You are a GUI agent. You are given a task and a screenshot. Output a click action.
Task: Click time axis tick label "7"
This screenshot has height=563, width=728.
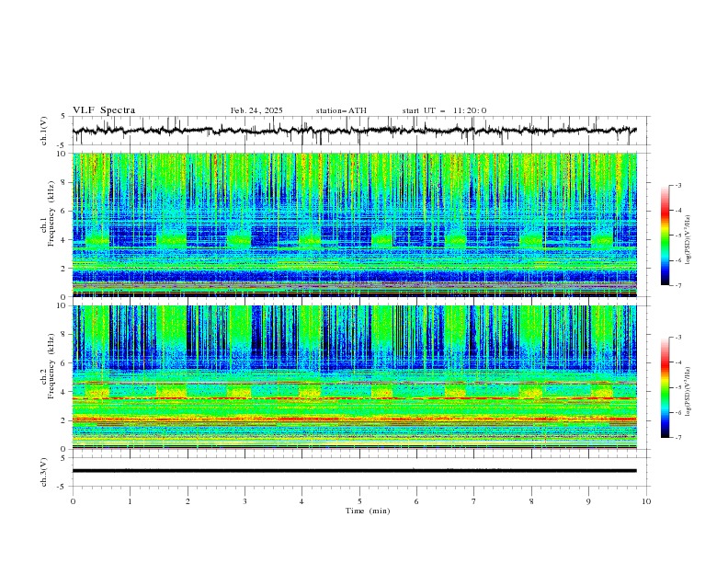click(x=474, y=501)
